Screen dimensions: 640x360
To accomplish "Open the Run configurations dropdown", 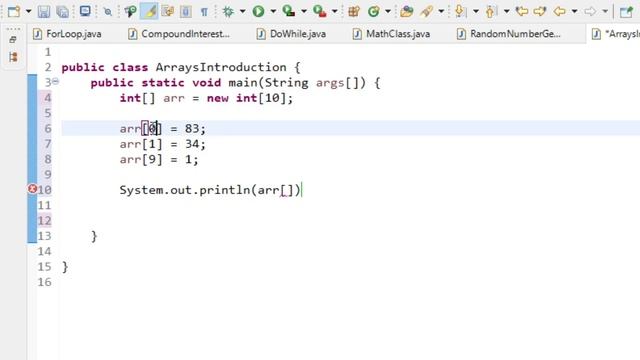I will pyautogui.click(x=273, y=11).
